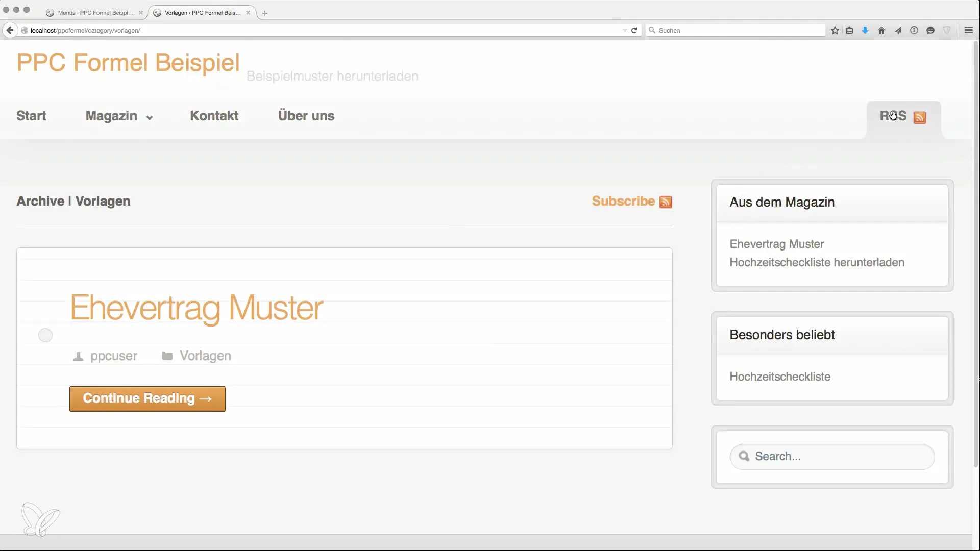Screen dimensions: 980x551
Task: Open the Über uns menu item
Action: pos(306,116)
